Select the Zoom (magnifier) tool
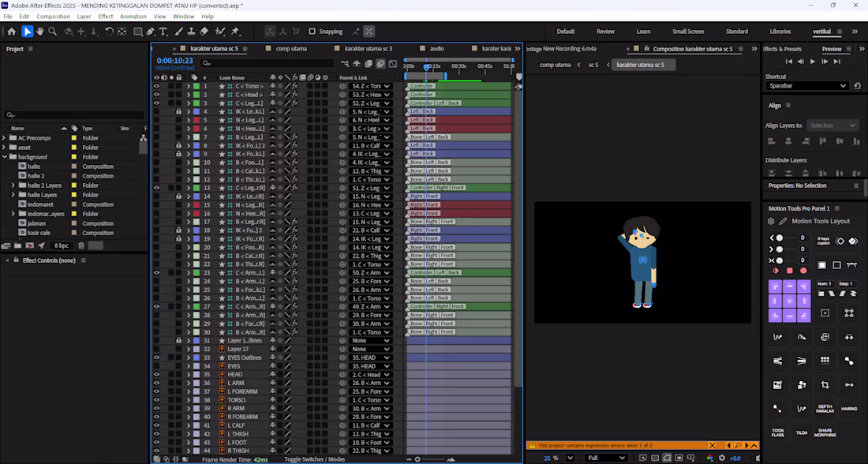This screenshot has height=464, width=868. click(x=53, y=32)
